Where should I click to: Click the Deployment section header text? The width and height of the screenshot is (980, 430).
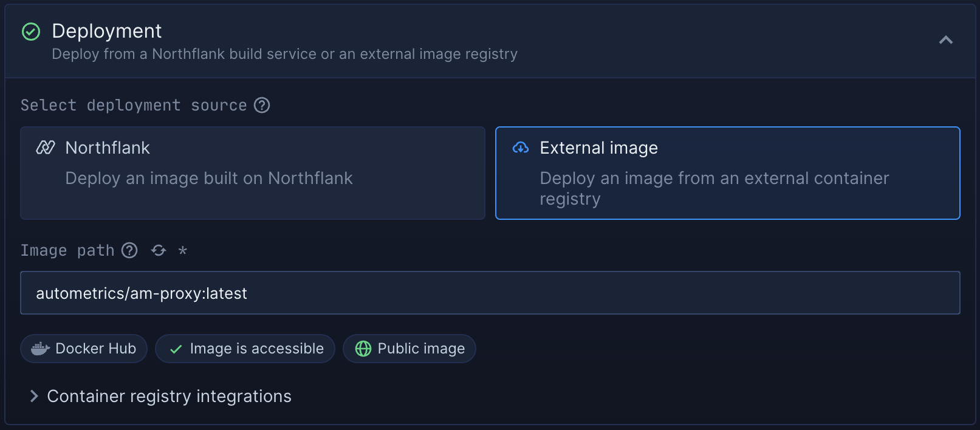coord(106,31)
